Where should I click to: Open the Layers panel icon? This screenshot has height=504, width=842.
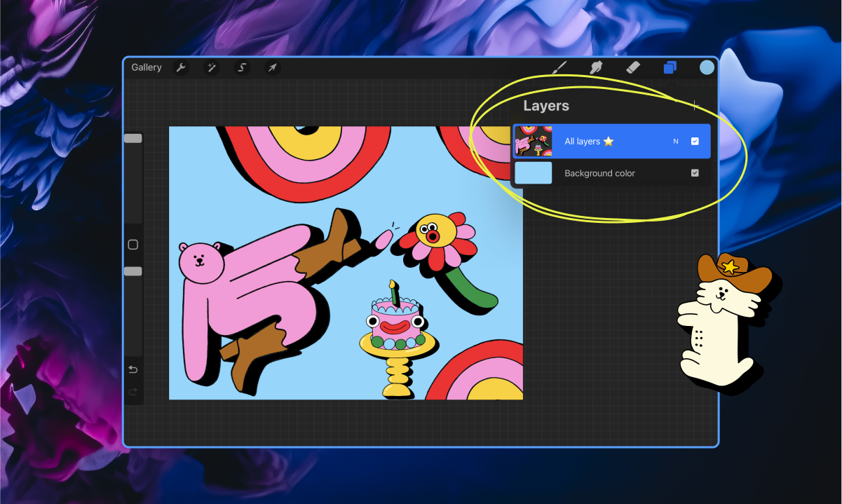pyautogui.click(x=669, y=67)
